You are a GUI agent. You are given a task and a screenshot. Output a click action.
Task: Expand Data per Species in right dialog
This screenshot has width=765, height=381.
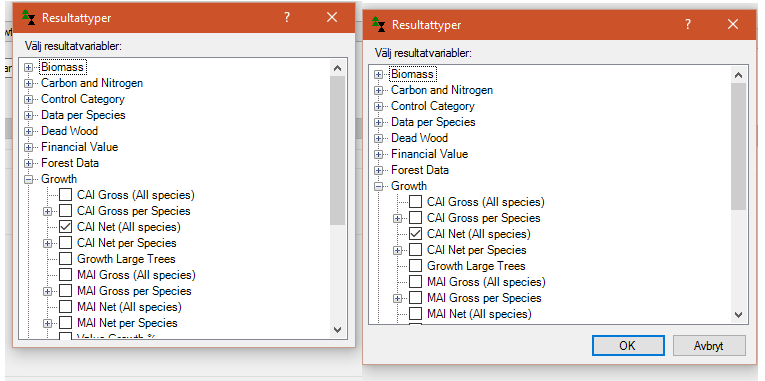coord(378,122)
